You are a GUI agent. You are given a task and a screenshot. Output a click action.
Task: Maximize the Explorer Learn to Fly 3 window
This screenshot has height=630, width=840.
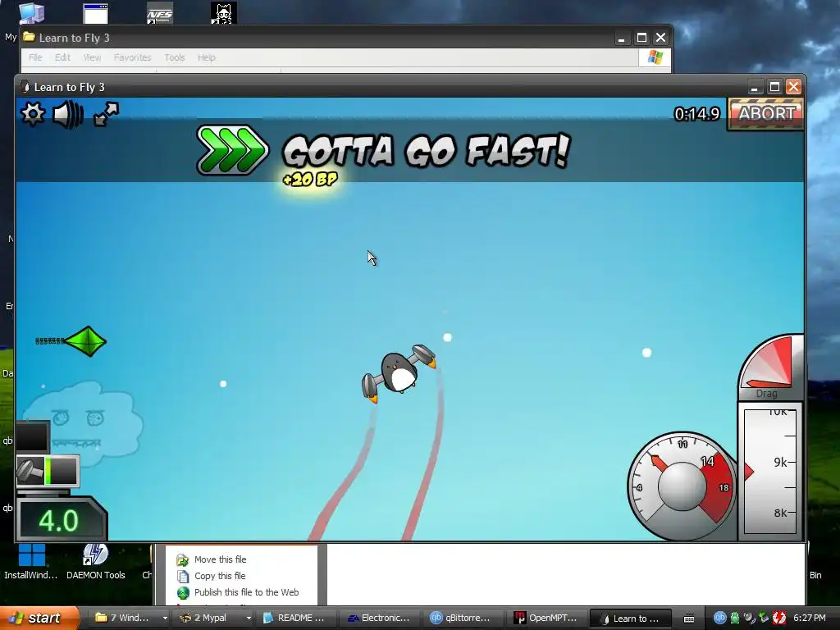[x=641, y=38]
